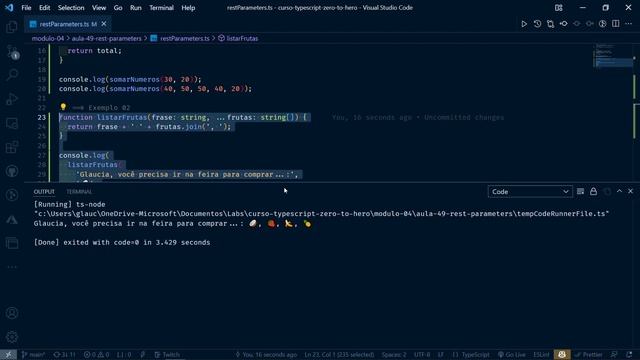Click the main branch indicator in the status bar
This screenshot has width=640, height=360.
(33, 355)
